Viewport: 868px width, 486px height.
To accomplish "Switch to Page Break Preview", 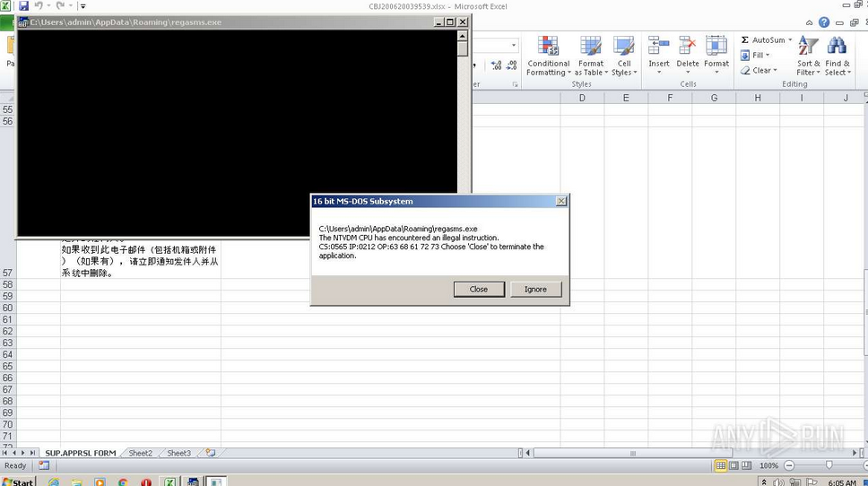I will tap(747, 465).
